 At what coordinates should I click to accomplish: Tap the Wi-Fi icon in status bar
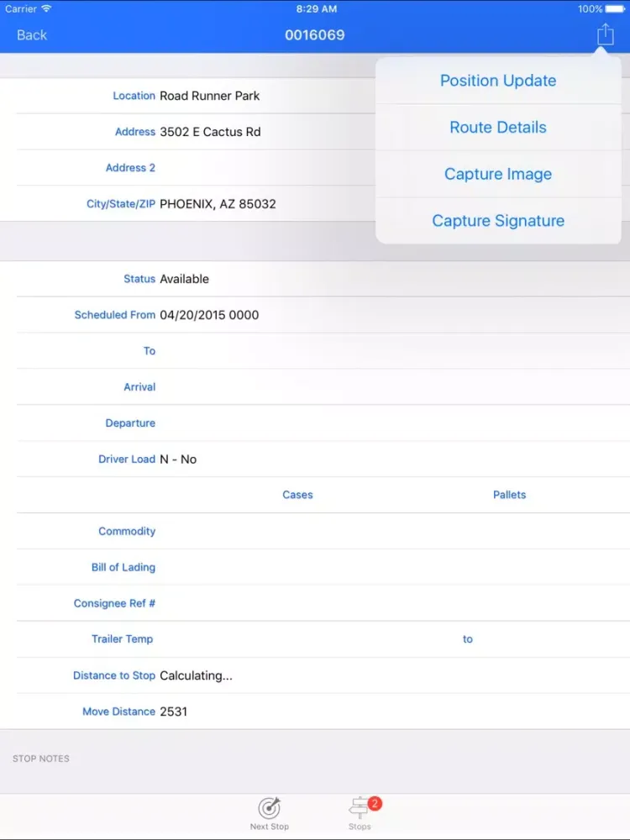click(46, 8)
